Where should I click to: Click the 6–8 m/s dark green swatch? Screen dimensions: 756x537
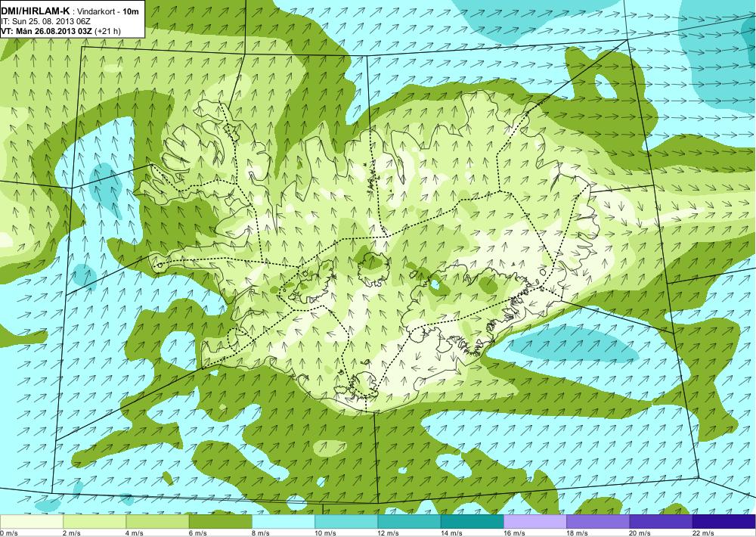pyautogui.click(x=220, y=522)
